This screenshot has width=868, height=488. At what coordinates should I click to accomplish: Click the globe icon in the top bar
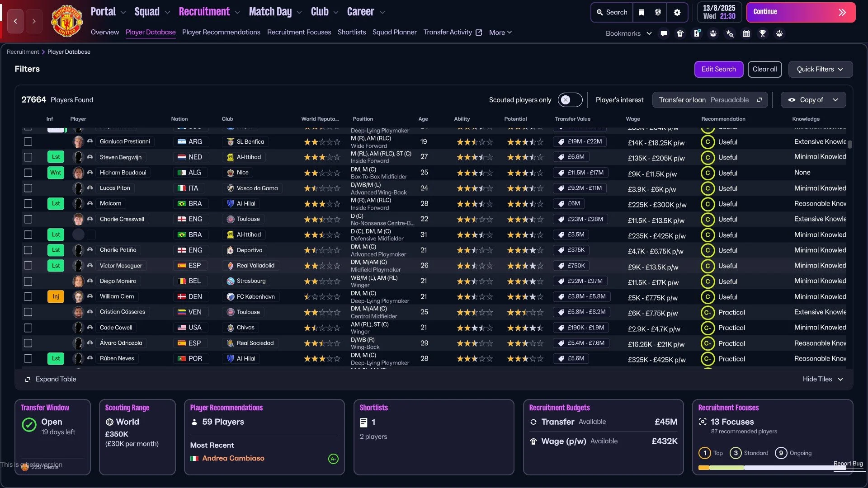coord(658,12)
